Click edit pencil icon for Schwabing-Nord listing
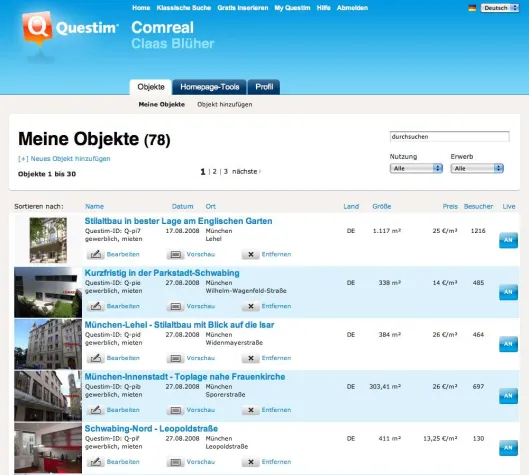Image resolution: width=529 pixels, height=475 pixels. (95, 462)
